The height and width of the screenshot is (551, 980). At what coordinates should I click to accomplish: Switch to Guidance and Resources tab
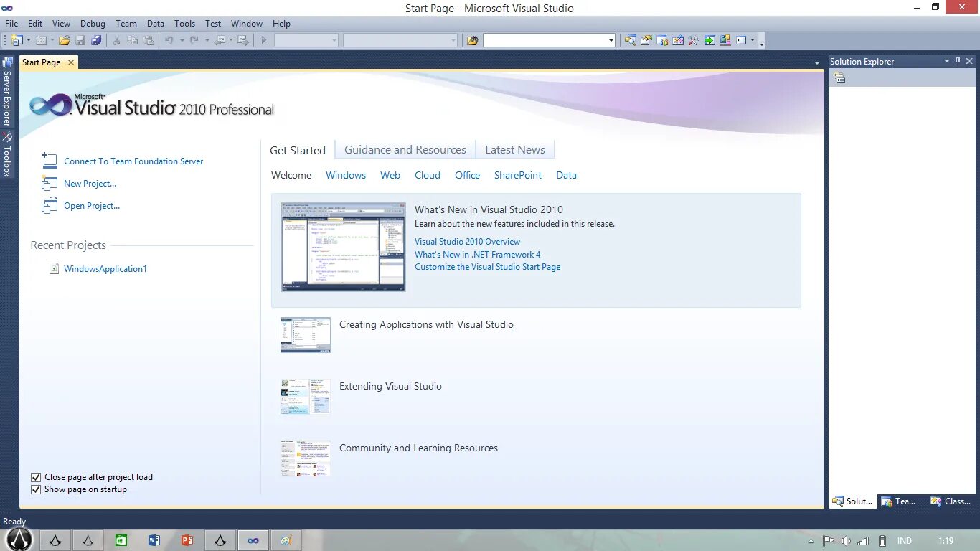pos(405,150)
